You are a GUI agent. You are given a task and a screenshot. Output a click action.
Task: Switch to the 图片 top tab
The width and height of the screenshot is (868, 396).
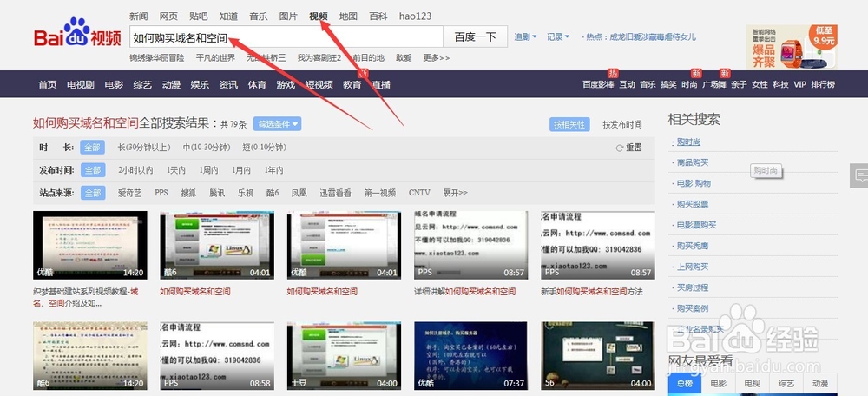(x=288, y=16)
